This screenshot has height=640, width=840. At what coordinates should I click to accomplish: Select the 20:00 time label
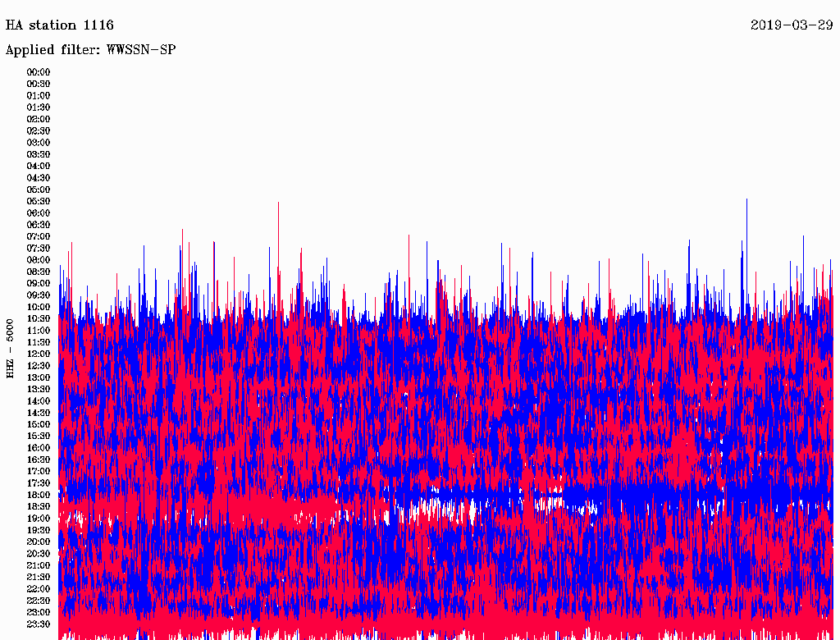[39, 542]
